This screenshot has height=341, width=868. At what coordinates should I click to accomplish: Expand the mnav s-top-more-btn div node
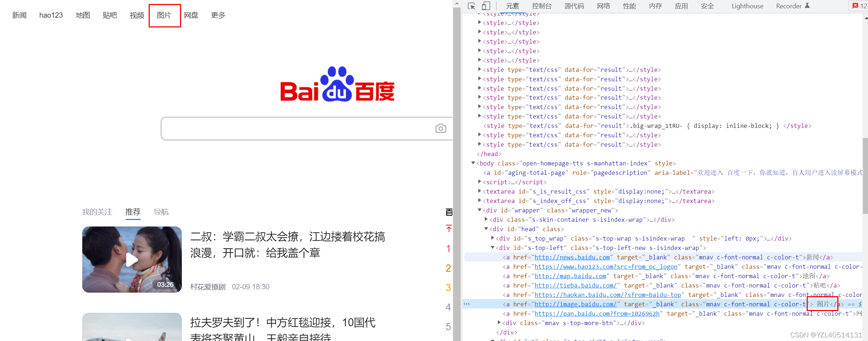499,323
